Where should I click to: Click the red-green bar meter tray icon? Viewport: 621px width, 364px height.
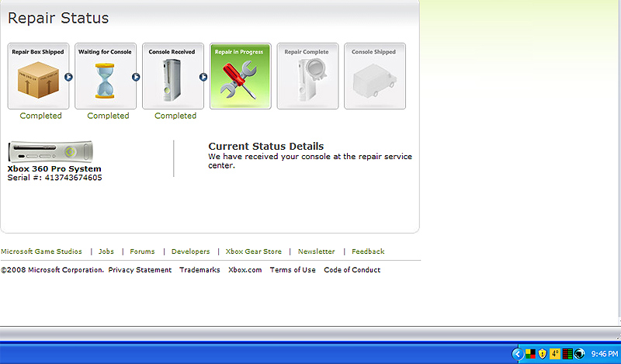coord(567,353)
